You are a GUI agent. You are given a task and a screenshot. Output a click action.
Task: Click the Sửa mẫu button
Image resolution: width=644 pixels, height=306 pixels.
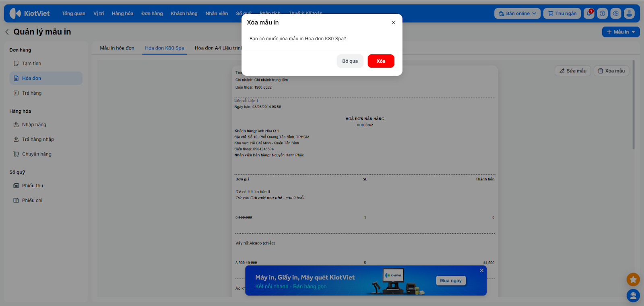pyautogui.click(x=573, y=71)
